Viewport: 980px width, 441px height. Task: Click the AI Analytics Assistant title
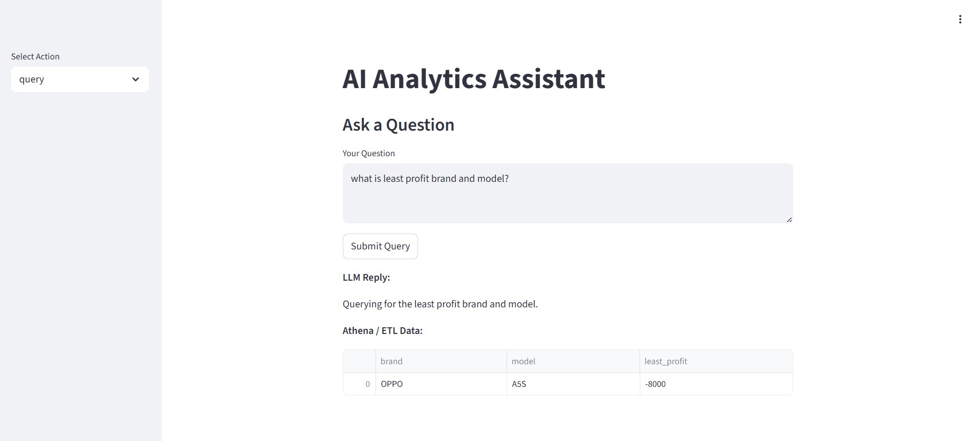pyautogui.click(x=473, y=79)
